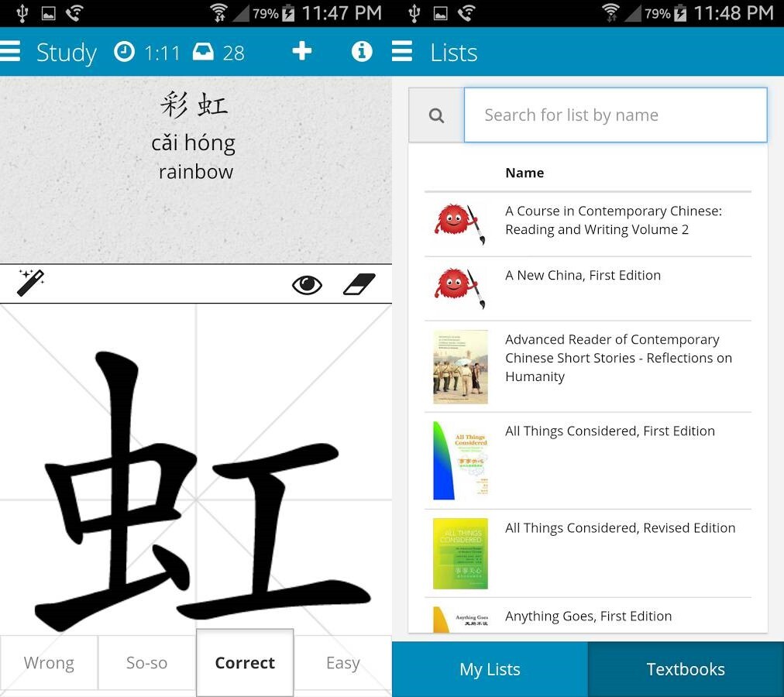Viewport: 784px width, 697px height.
Task: Tap the magnifying glass search icon
Action: pyautogui.click(x=436, y=115)
